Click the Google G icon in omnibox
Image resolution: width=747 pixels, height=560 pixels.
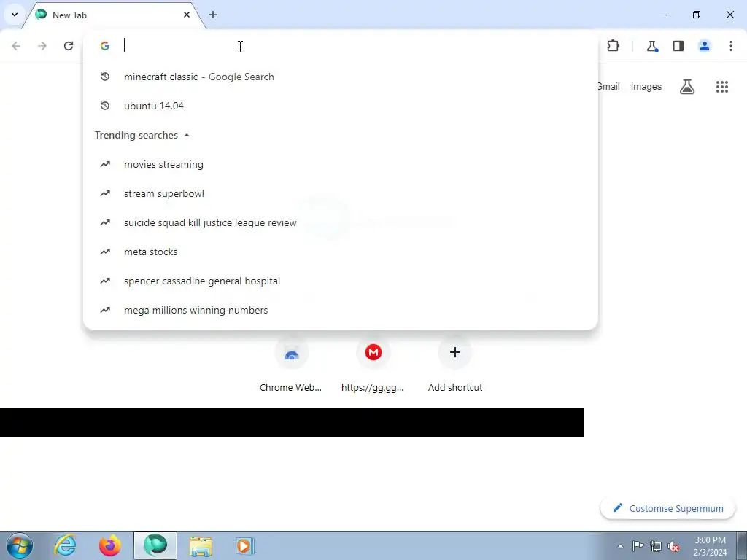pos(105,46)
